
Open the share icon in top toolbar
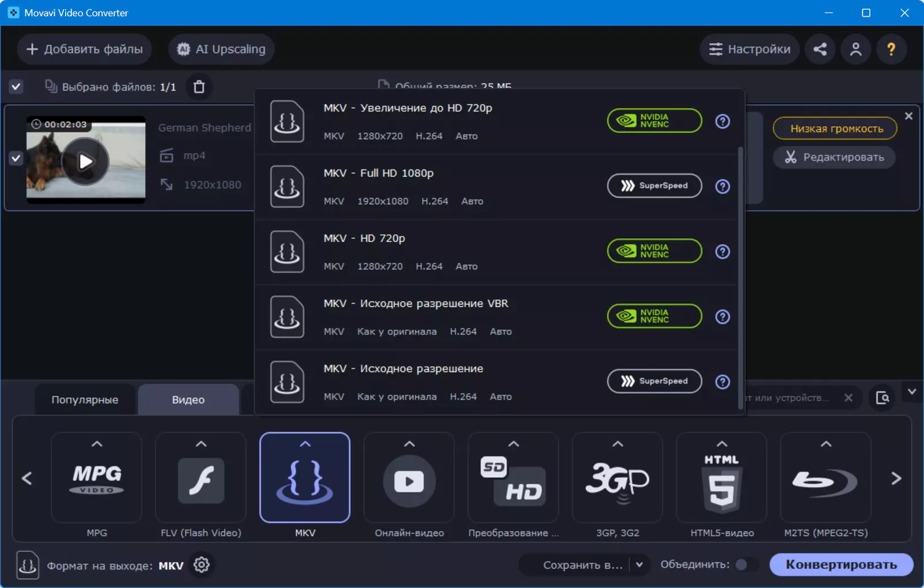coord(820,49)
